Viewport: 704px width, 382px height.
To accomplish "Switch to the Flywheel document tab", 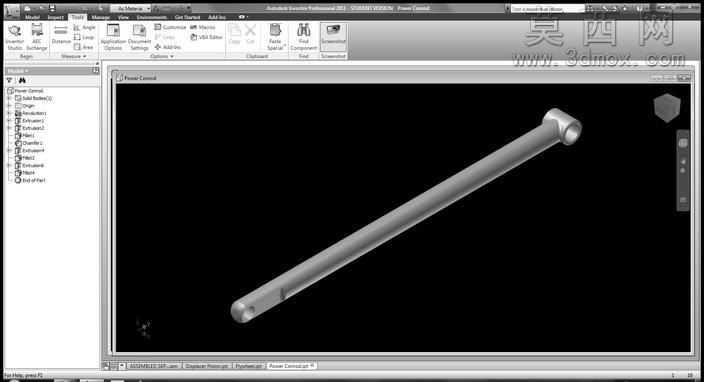I will click(x=248, y=366).
